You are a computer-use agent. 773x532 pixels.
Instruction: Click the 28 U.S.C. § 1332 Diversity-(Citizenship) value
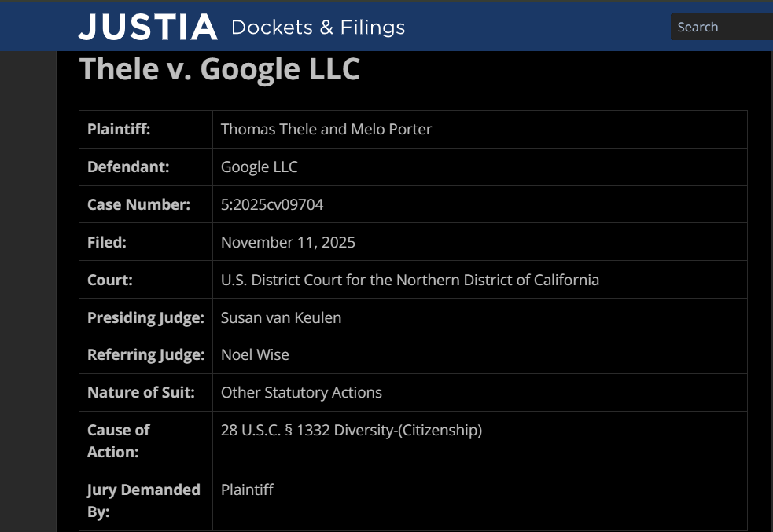tap(352, 430)
